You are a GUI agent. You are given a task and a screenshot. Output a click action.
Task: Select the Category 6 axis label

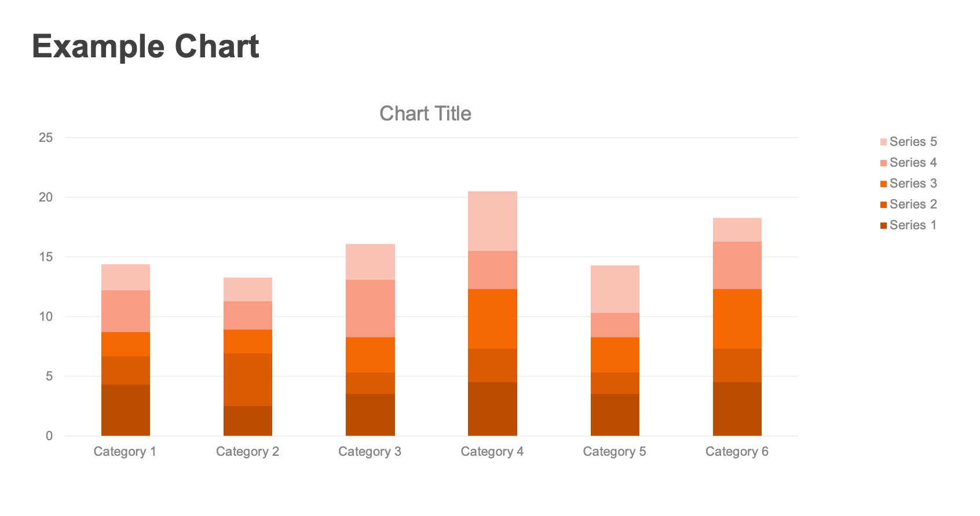click(x=737, y=452)
